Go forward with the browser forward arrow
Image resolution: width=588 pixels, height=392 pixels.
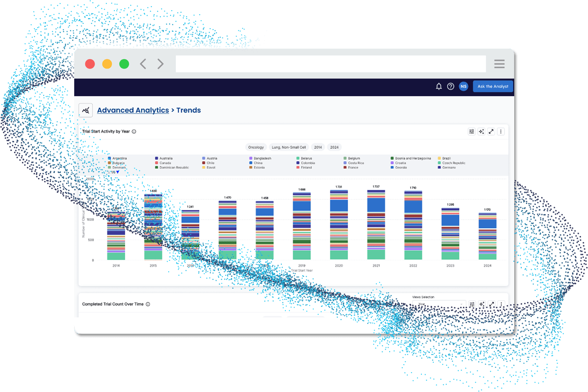click(x=160, y=64)
